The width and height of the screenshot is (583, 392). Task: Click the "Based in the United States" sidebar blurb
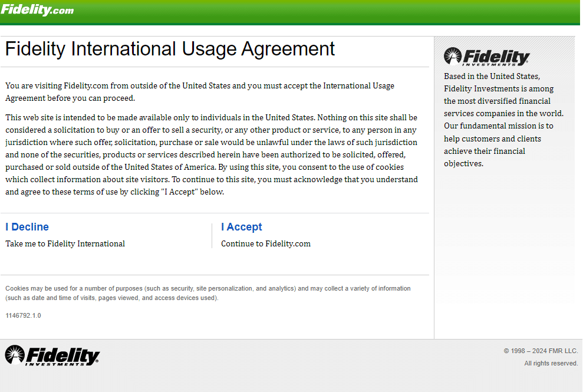[x=504, y=120]
